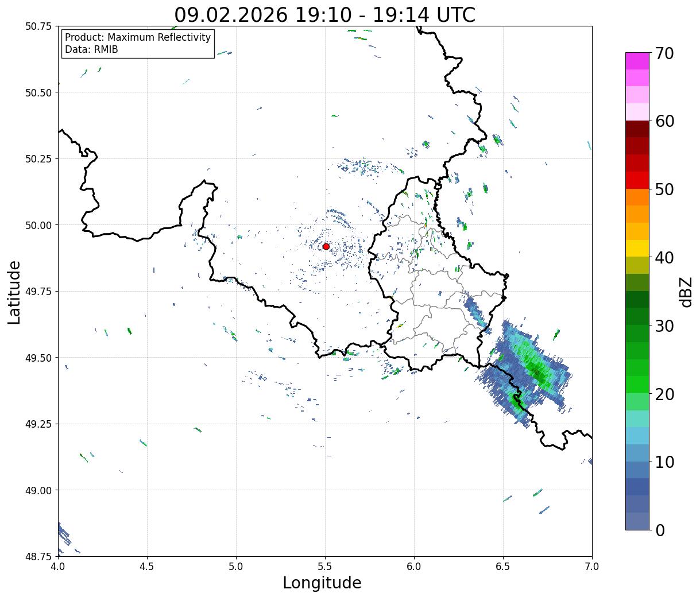This screenshot has width=700, height=597.
Task: Click latitude tick label 50.25
Action: (38, 159)
